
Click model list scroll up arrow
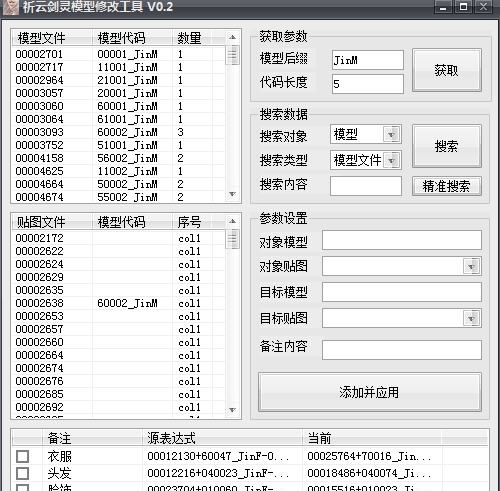click(x=232, y=37)
